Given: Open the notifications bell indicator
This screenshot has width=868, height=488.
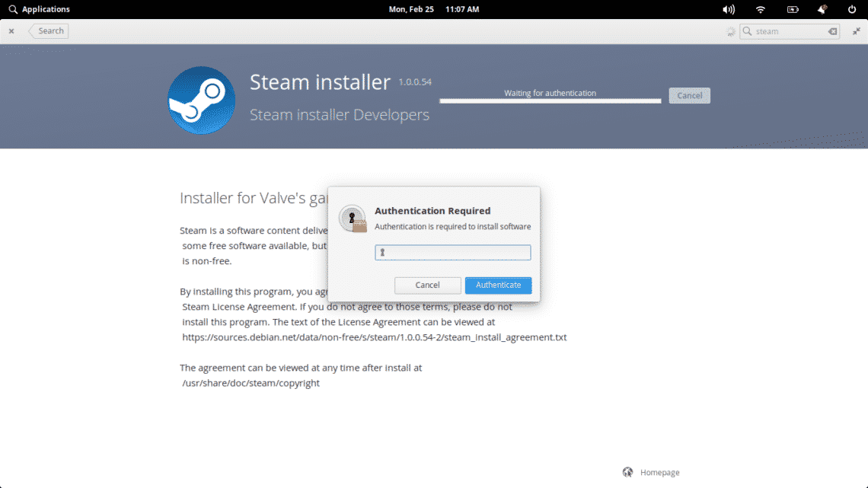Looking at the screenshot, I should coord(822,9).
